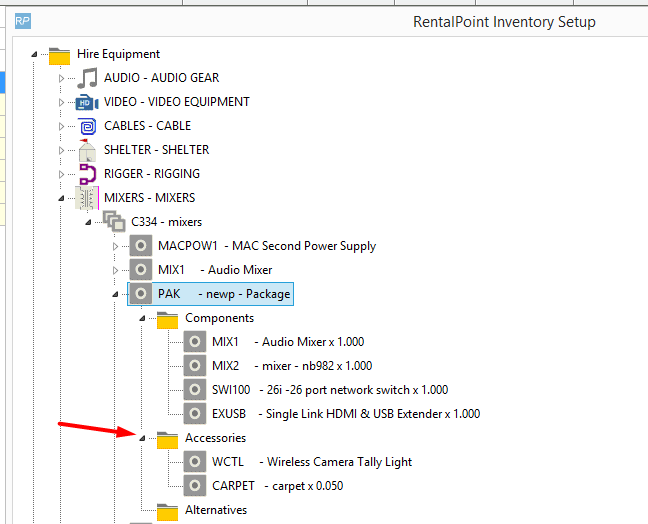Select AUDIO - AUDIO GEAR label

162,78
